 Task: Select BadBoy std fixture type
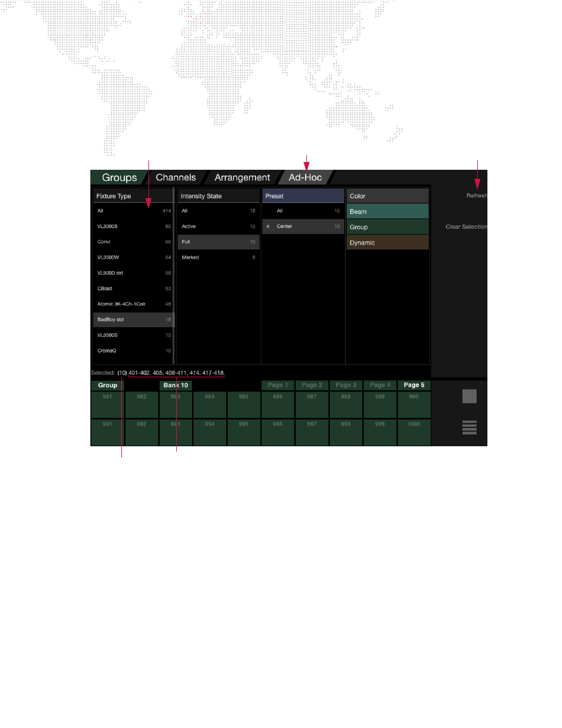(x=133, y=319)
